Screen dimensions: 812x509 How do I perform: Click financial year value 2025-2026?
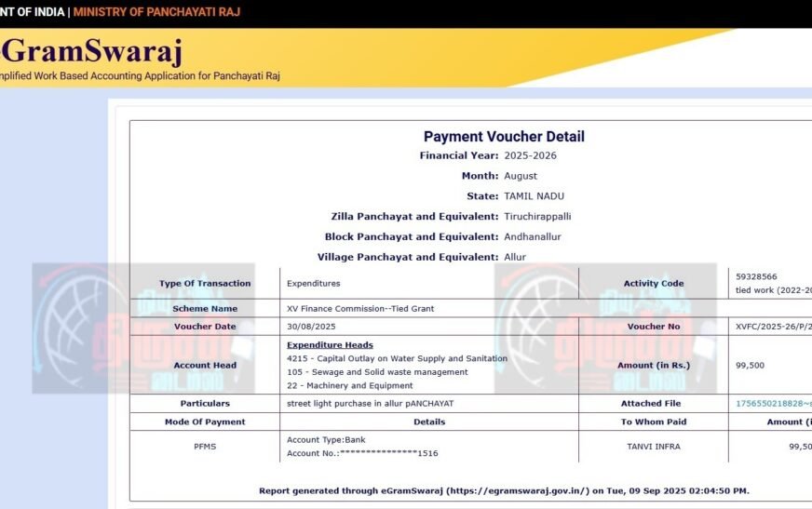pos(530,155)
